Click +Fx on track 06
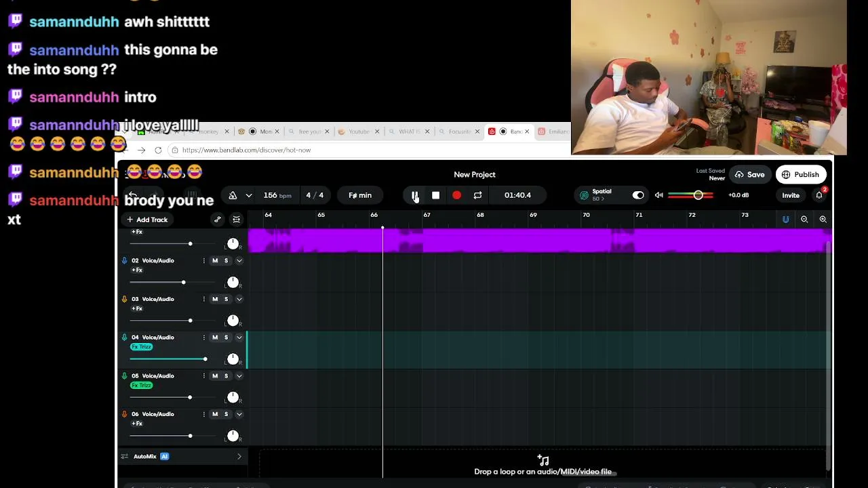Image resolution: width=868 pixels, height=488 pixels. pos(137,424)
